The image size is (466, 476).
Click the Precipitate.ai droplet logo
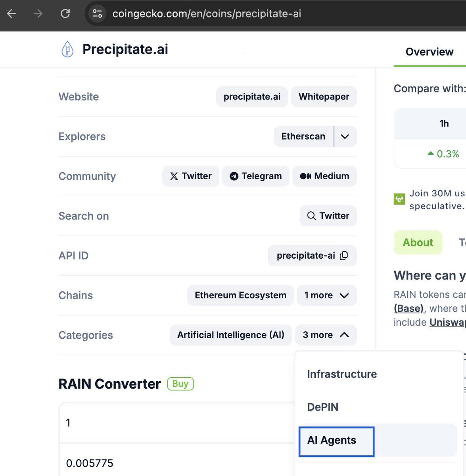click(67, 50)
